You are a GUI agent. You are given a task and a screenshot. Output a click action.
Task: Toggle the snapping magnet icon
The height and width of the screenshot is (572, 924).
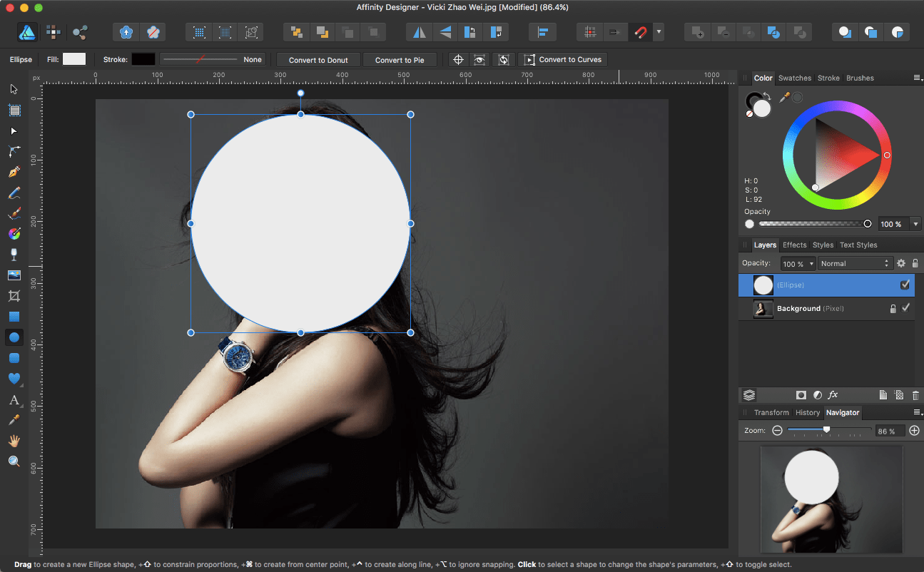coord(640,31)
